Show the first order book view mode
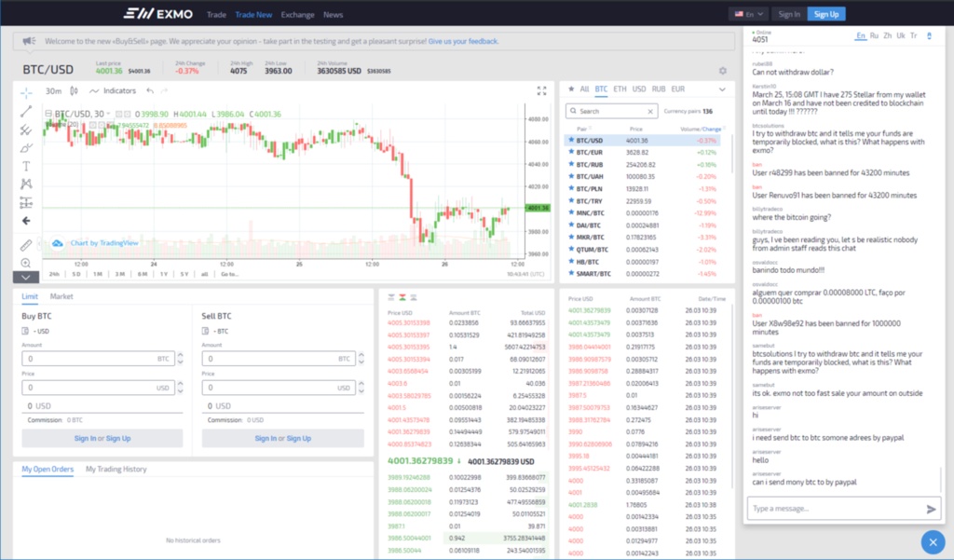Viewport: 954px width, 560px height. click(x=391, y=297)
